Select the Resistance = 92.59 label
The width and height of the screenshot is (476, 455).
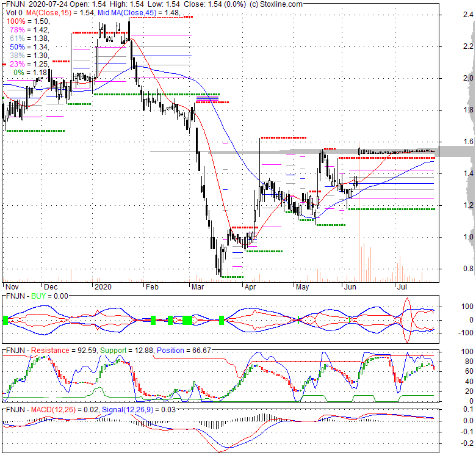pos(64,351)
